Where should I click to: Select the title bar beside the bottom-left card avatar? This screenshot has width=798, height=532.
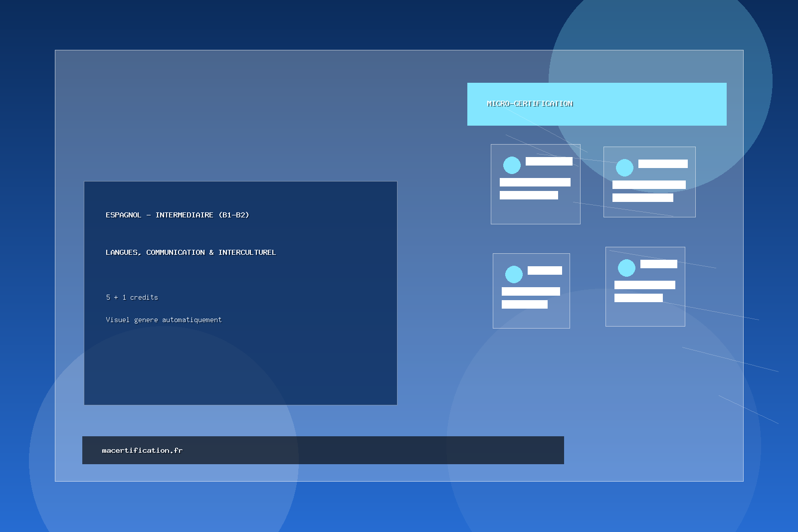(545, 270)
